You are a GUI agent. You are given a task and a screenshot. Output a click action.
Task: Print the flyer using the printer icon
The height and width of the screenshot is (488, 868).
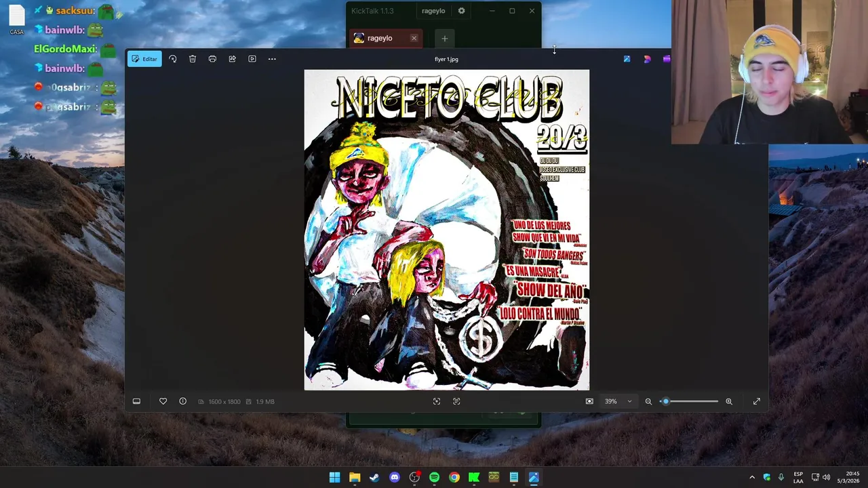coord(212,59)
